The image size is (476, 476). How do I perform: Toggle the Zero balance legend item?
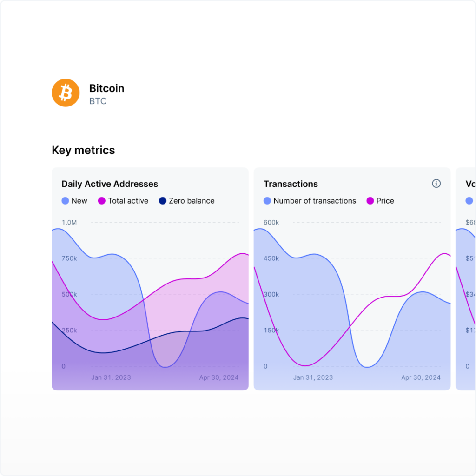pyautogui.click(x=187, y=201)
